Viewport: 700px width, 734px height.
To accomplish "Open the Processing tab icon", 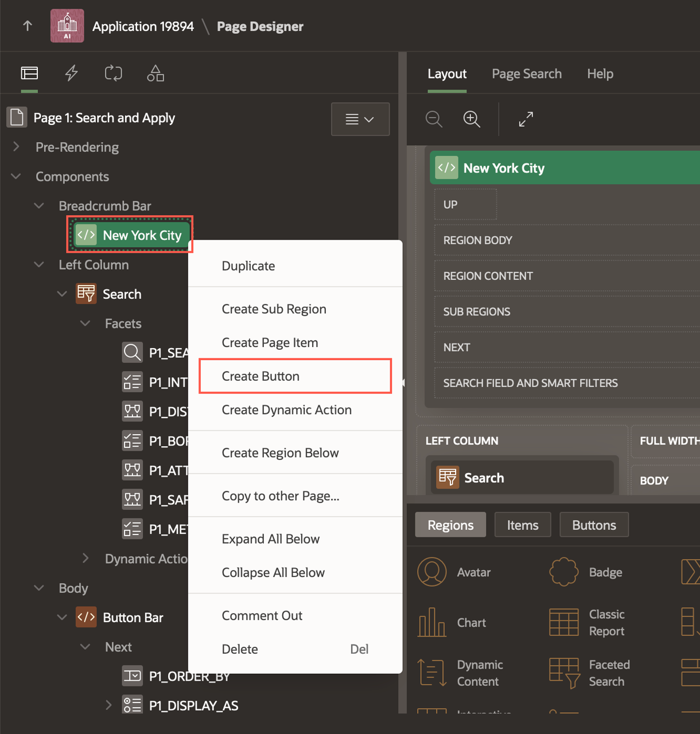I will coord(113,73).
